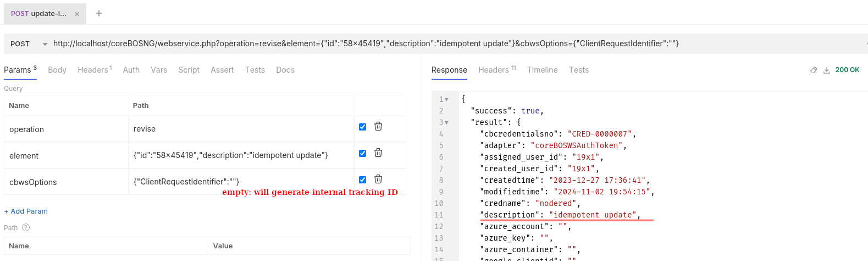Screen dimensions: 868x261
Task: Open the Auth tab
Action: click(x=131, y=70)
